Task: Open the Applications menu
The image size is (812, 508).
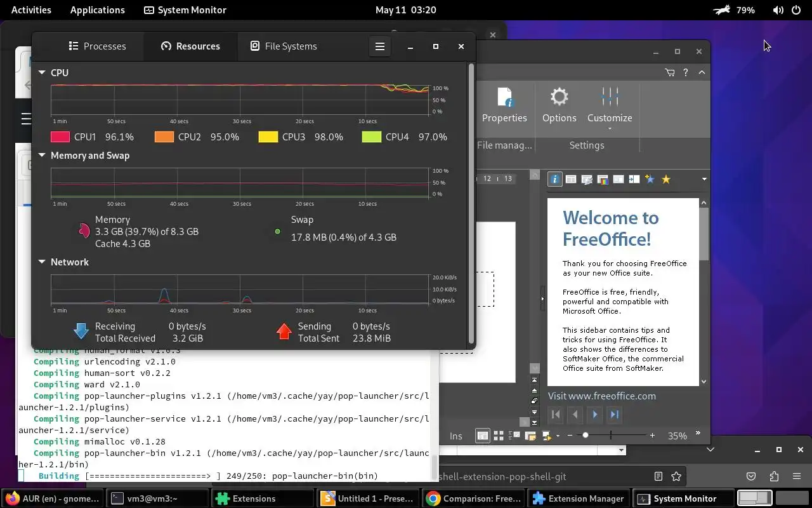Action: tap(98, 10)
